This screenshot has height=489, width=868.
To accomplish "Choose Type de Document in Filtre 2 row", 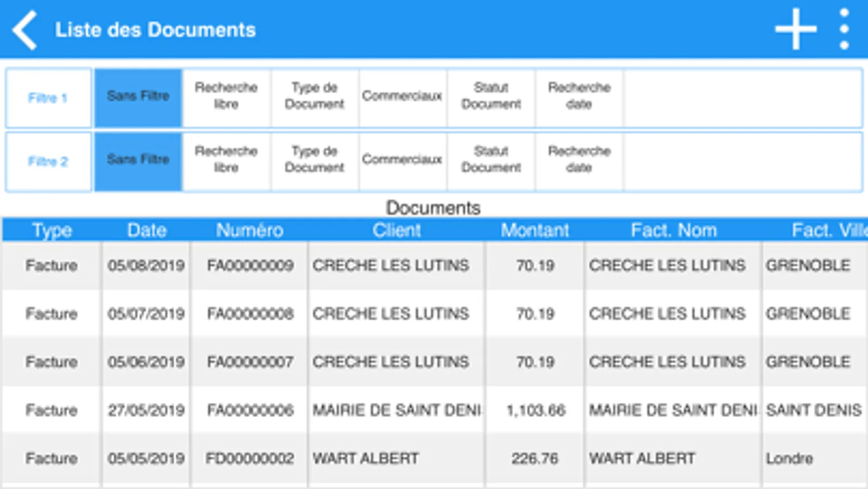I will point(315,161).
